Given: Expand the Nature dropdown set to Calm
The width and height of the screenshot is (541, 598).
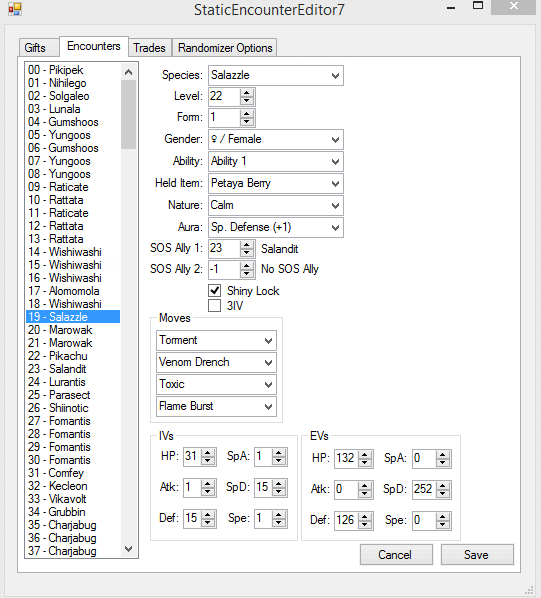Looking at the screenshot, I should [276, 205].
